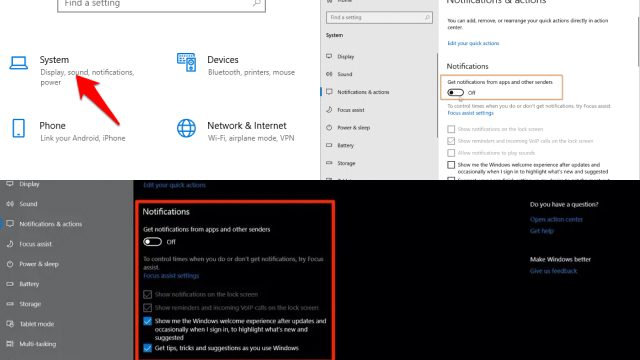Screen dimensions: 640x360
Task: Open Focus assist settings link in the dark window
Action: point(171,276)
